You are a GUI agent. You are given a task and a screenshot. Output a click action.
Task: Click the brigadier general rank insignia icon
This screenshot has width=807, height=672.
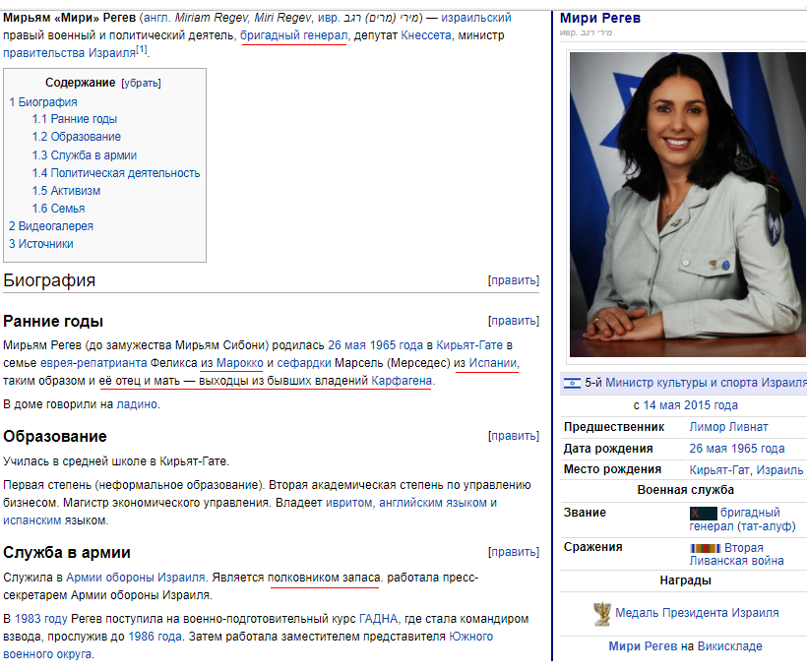point(703,513)
